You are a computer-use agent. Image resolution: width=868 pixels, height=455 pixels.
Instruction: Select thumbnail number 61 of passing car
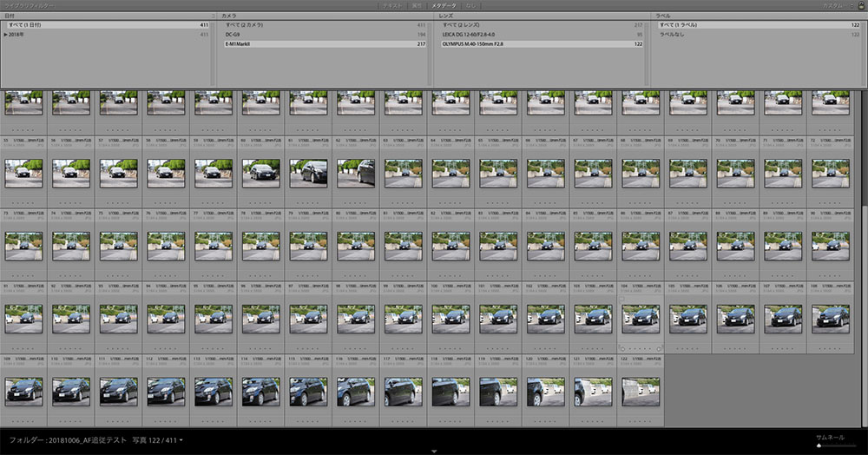click(x=308, y=171)
